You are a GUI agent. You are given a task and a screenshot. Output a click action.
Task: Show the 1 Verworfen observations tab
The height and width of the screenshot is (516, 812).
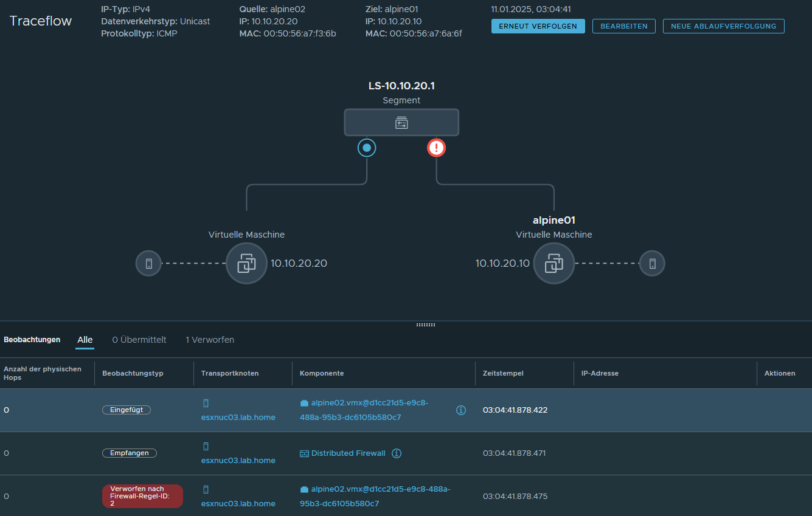pos(210,340)
